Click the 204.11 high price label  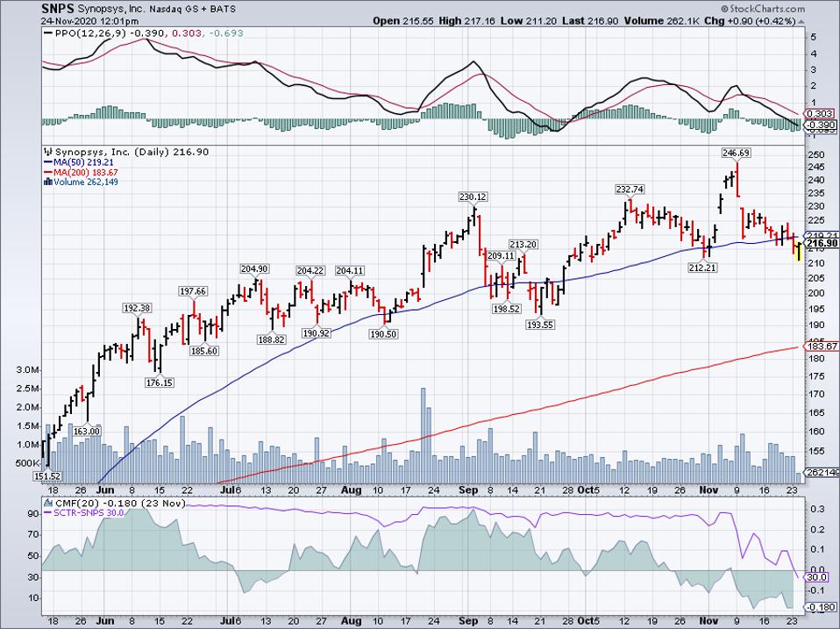coord(350,270)
